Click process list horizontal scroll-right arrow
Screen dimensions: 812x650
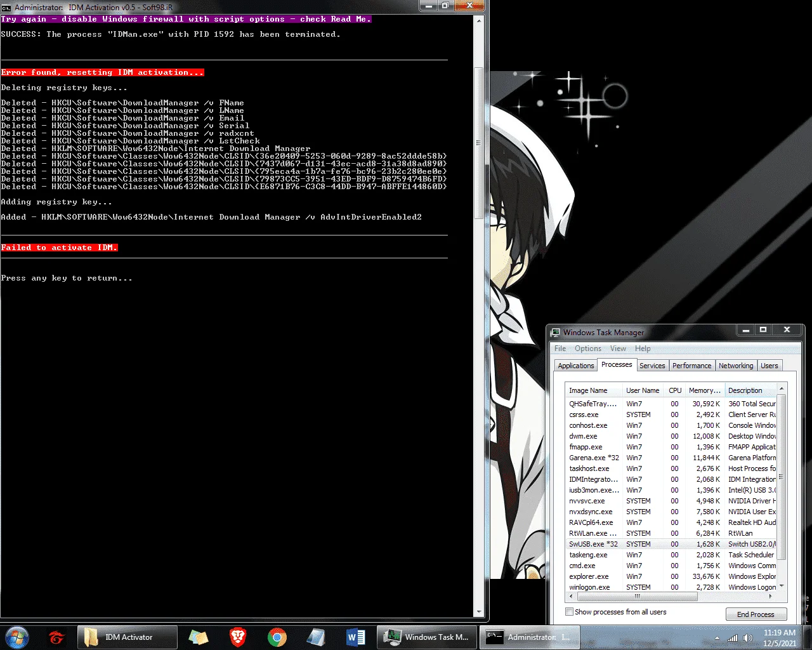pos(771,596)
